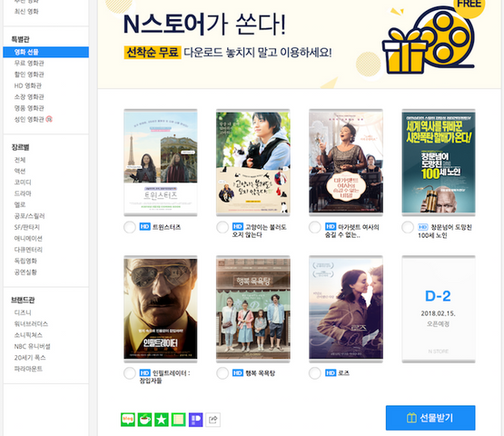Click the HD badge next to 로즈

coord(331,373)
